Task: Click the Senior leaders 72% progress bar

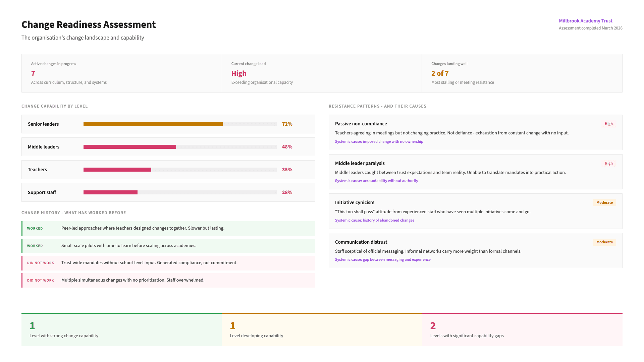Action: 180,124
